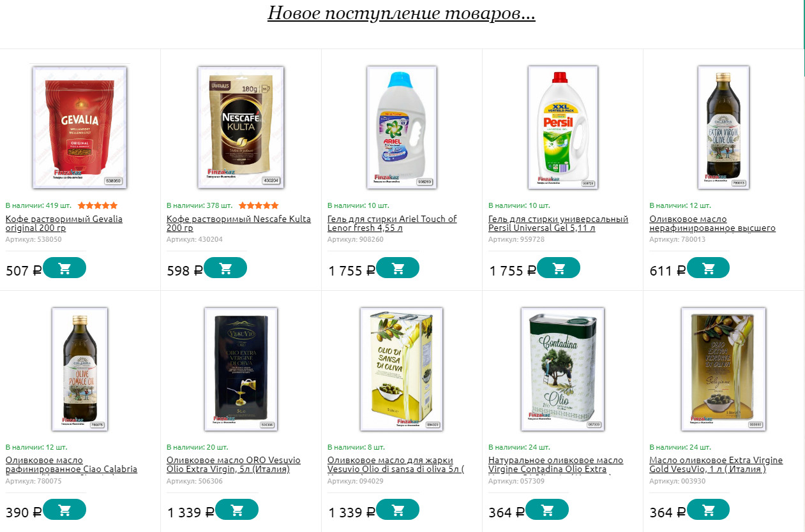805x532 pixels.
Task: Open Масло оливковое Extra Virgine Gold link
Action: 716,464
